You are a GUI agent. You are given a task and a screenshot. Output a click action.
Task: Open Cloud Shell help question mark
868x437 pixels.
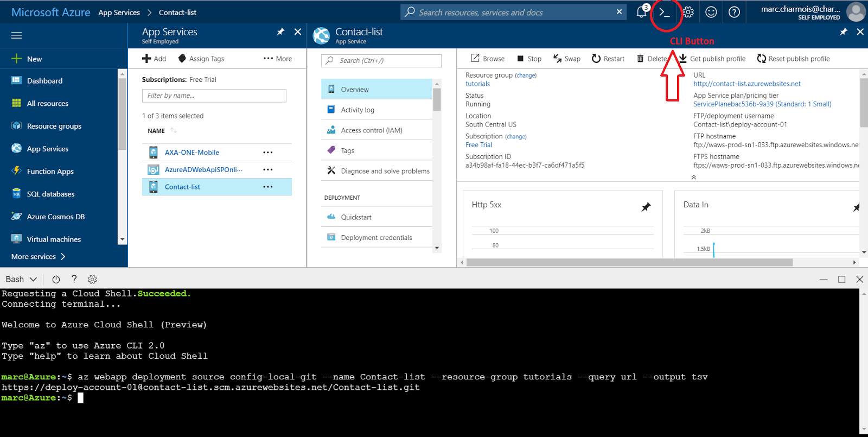(74, 279)
